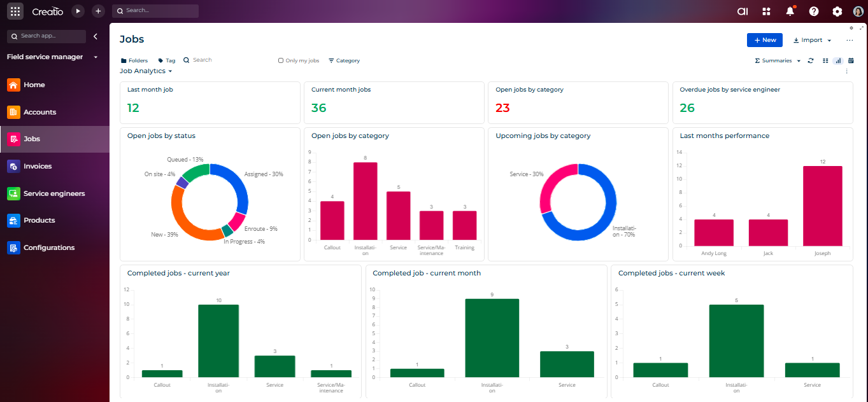Open the Creatio AI assistant icon
This screenshot has width=868, height=402.
tap(743, 11)
